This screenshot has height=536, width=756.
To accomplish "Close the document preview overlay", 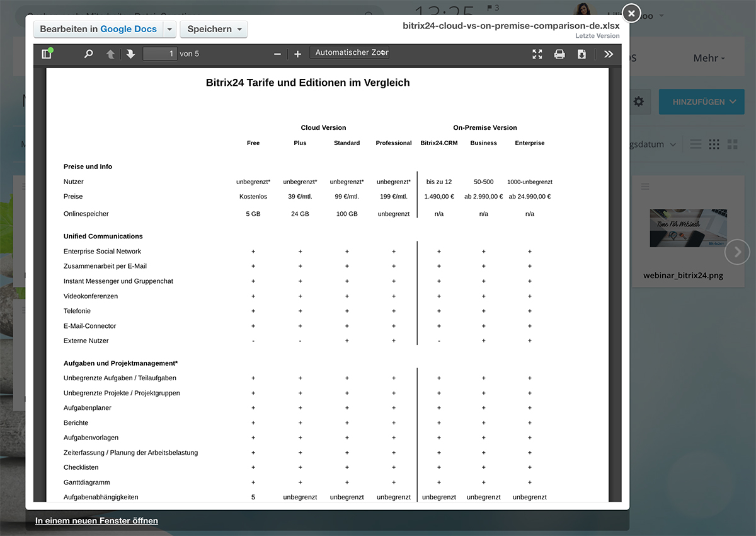I will tap(631, 13).
